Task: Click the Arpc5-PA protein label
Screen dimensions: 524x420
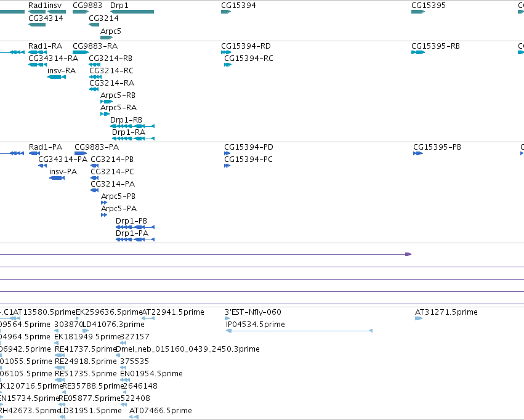Action: pyautogui.click(x=119, y=209)
